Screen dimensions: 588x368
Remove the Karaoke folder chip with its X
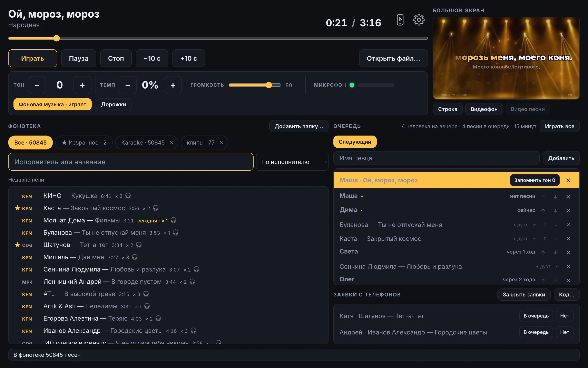pyautogui.click(x=171, y=143)
